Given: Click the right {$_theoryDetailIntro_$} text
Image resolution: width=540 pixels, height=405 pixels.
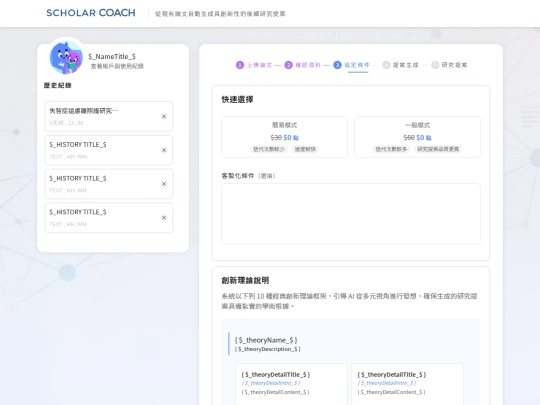Looking at the screenshot, I should pyautogui.click(x=387, y=383).
